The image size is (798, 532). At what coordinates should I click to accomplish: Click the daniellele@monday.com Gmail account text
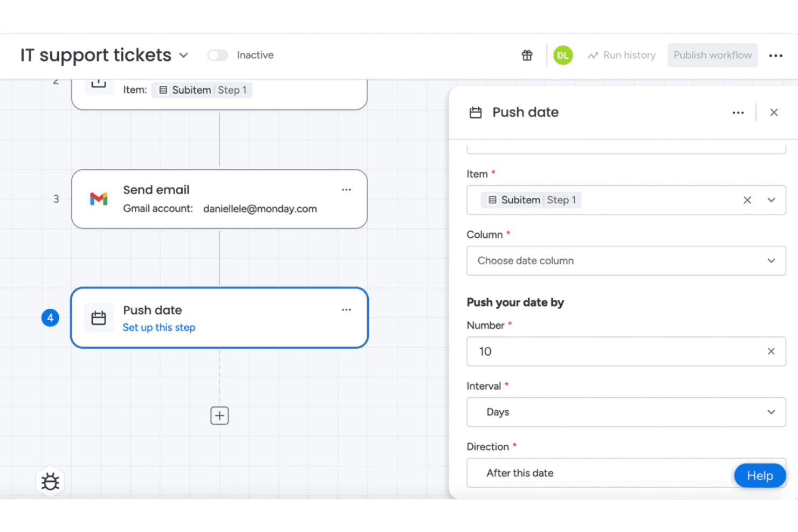(x=260, y=209)
